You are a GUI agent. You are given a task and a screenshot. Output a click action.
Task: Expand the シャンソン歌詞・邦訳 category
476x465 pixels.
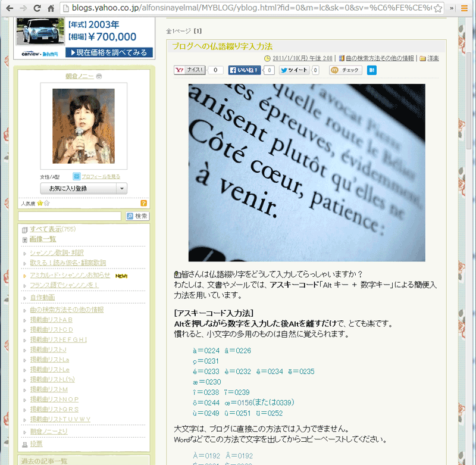[x=24, y=253]
